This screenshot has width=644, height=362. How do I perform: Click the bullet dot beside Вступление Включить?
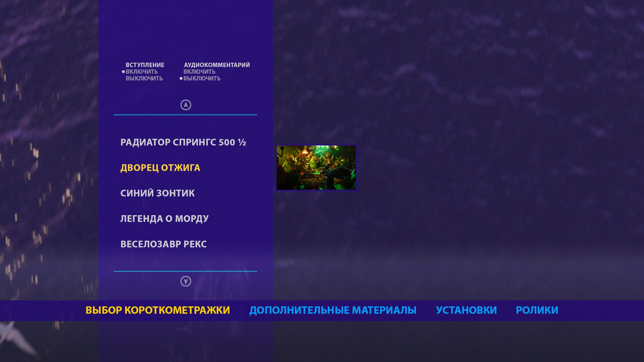(123, 72)
